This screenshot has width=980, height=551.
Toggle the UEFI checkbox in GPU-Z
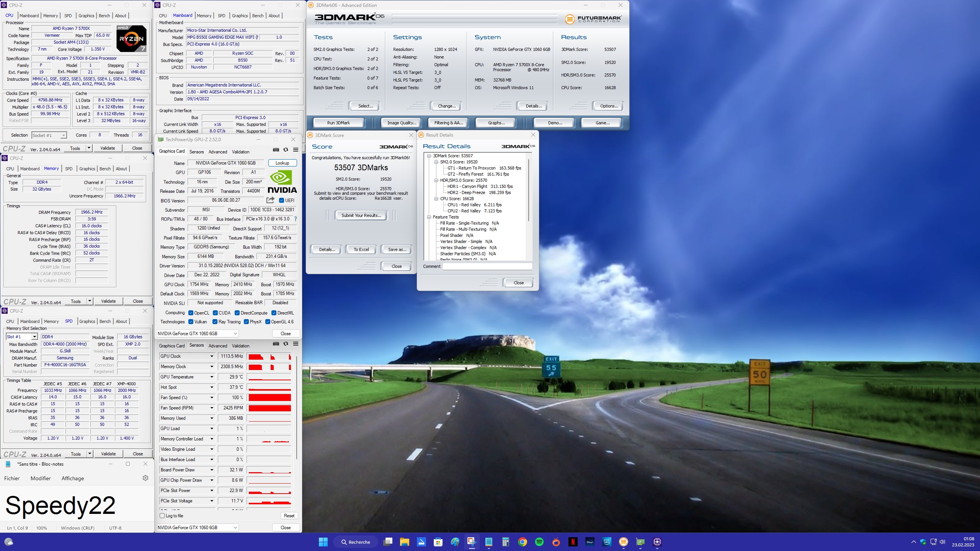point(282,201)
